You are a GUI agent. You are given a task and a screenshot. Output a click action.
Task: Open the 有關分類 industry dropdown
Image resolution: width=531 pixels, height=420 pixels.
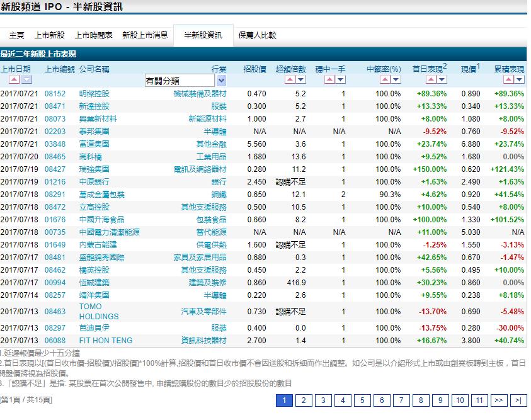(x=185, y=81)
